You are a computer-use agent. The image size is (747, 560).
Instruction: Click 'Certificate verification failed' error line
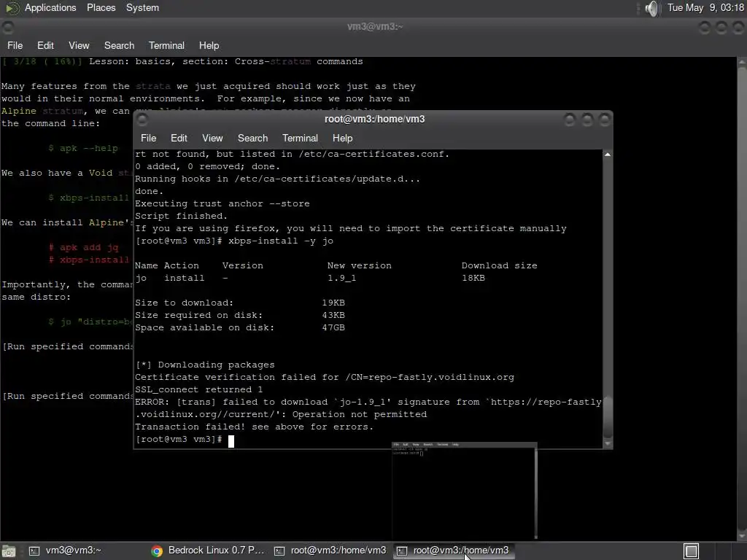pos(325,377)
